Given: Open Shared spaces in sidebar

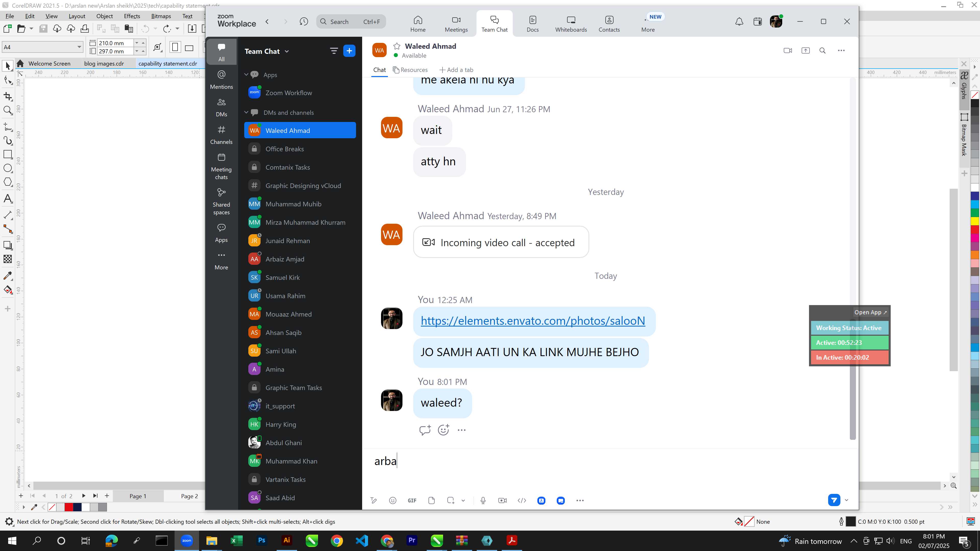Looking at the screenshot, I should [x=222, y=202].
